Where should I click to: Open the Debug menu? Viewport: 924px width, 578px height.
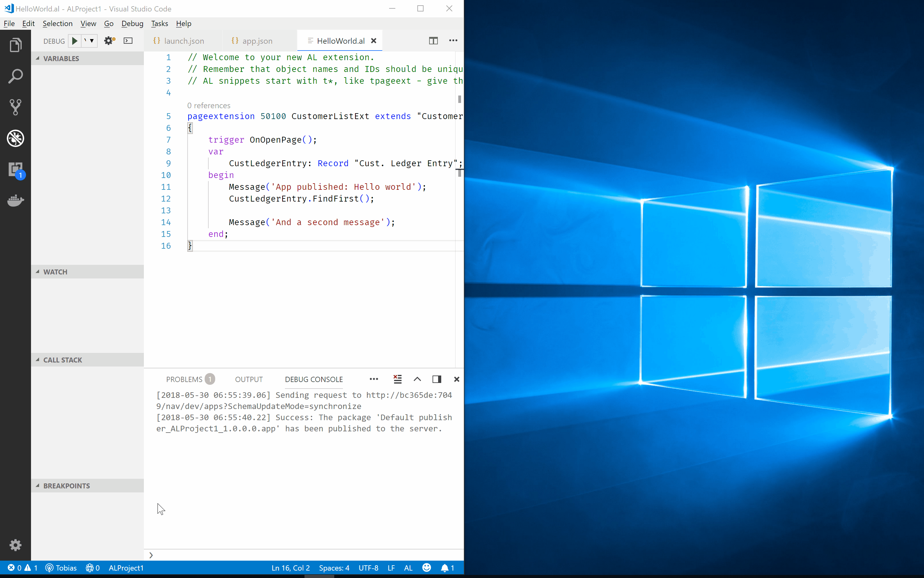click(132, 23)
